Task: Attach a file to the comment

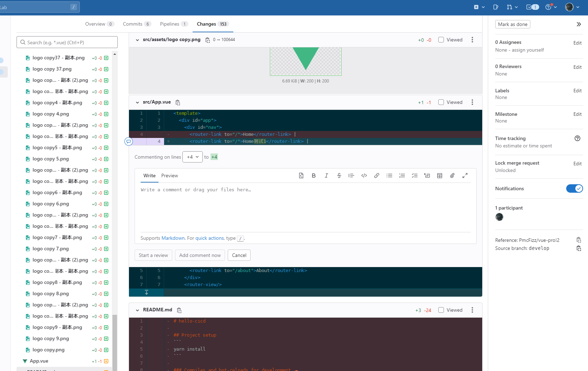Action: 452,175
